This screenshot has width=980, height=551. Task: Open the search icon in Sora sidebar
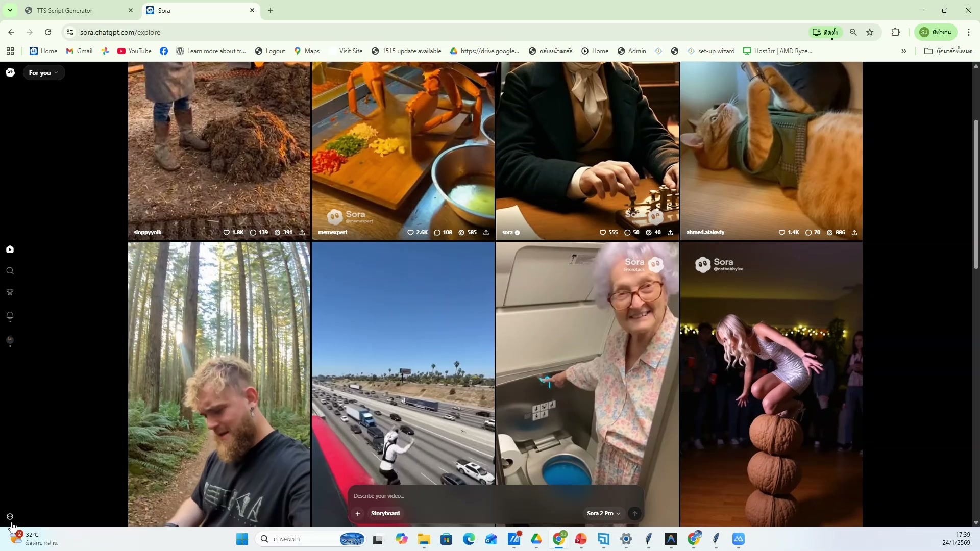[x=10, y=271]
